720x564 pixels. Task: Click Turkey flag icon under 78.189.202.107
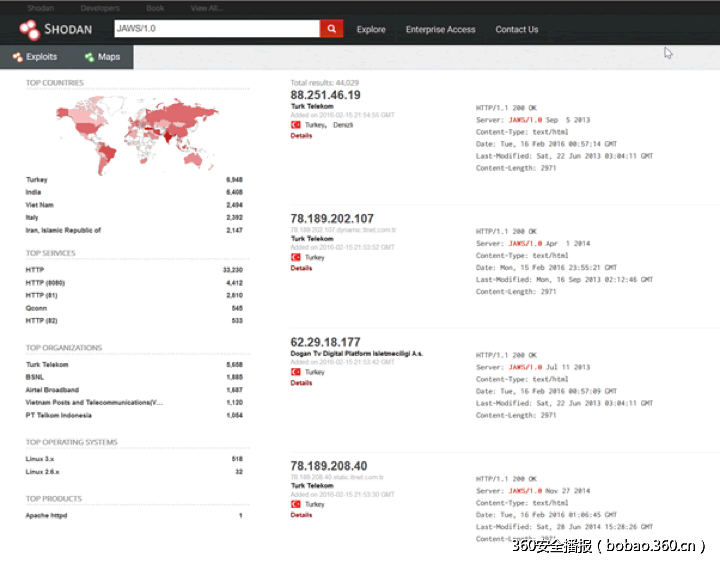coord(295,257)
